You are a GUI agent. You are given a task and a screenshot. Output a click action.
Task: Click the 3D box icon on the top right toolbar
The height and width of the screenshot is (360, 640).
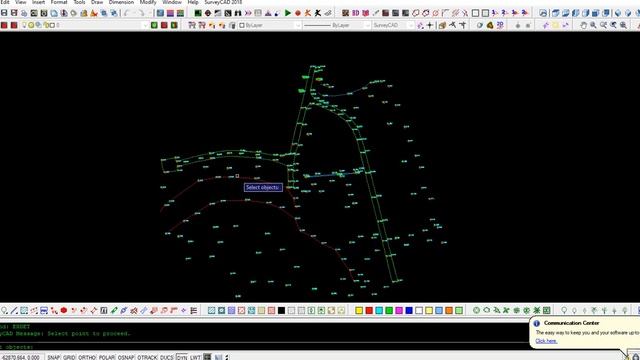556,13
